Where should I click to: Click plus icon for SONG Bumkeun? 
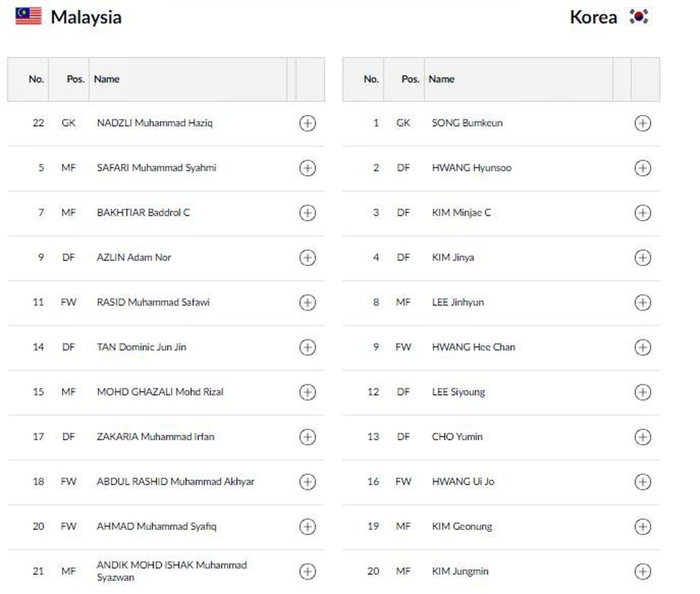642,123
